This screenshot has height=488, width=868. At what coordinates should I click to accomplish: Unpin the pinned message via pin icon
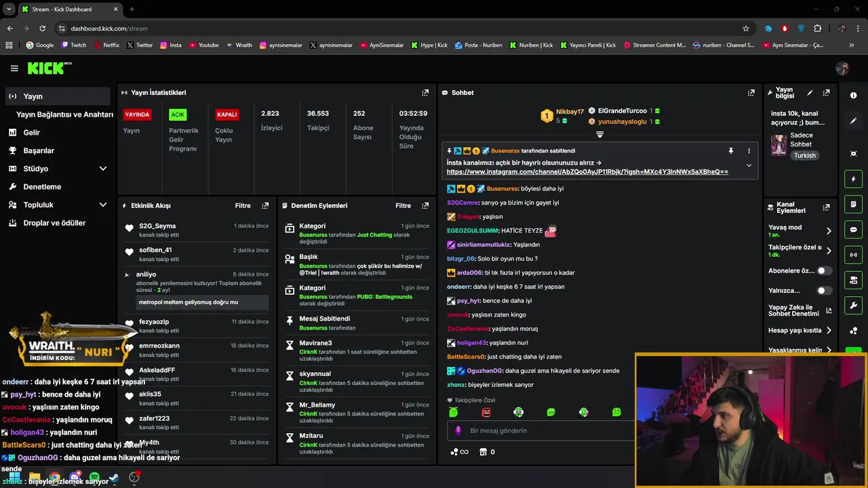[x=730, y=151]
